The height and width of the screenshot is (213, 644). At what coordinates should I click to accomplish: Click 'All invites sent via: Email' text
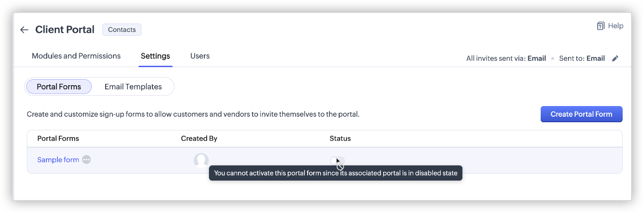[x=506, y=58]
